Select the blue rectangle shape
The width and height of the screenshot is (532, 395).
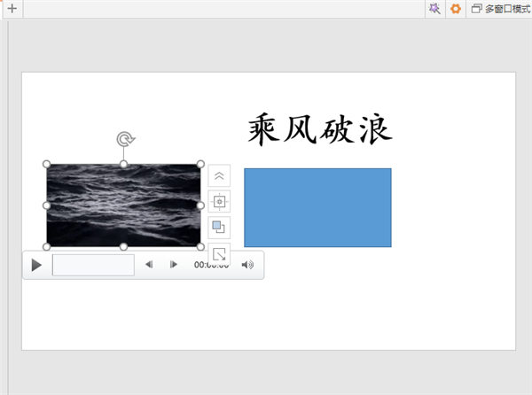[x=317, y=207]
